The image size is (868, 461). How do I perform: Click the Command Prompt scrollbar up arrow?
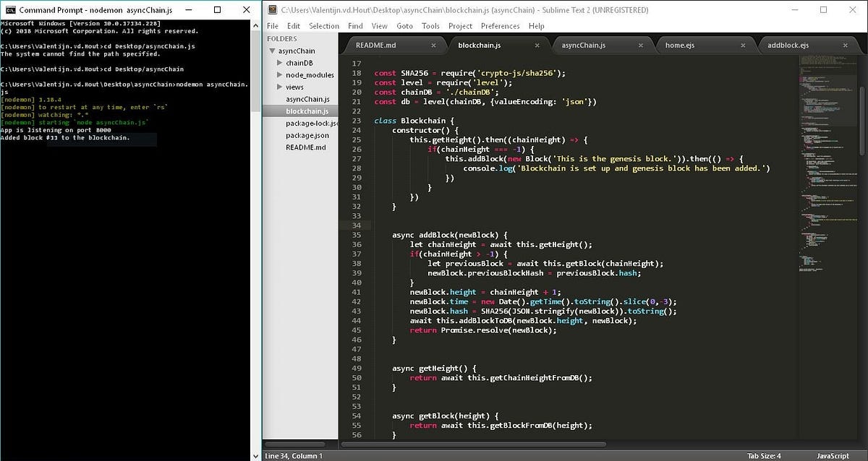click(255, 24)
